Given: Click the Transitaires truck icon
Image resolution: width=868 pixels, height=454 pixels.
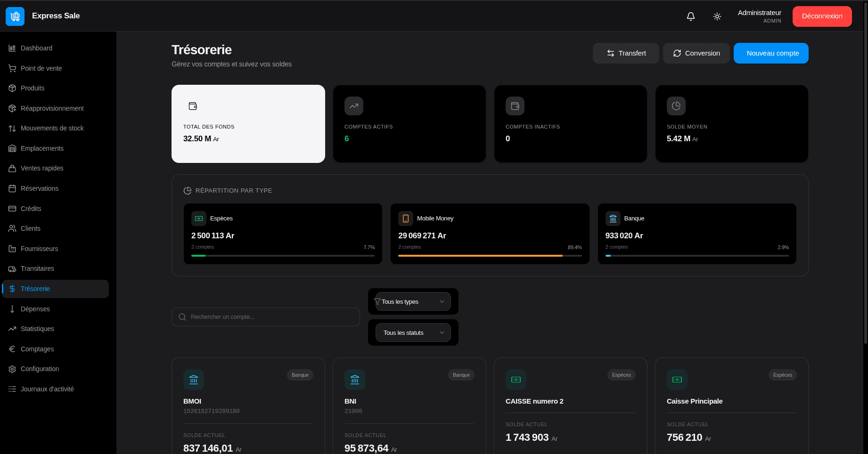Looking at the screenshot, I should click(x=12, y=268).
